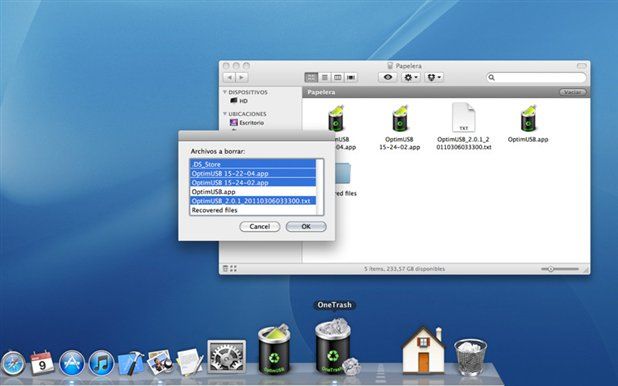Open the full Trash in Dock

click(x=470, y=358)
